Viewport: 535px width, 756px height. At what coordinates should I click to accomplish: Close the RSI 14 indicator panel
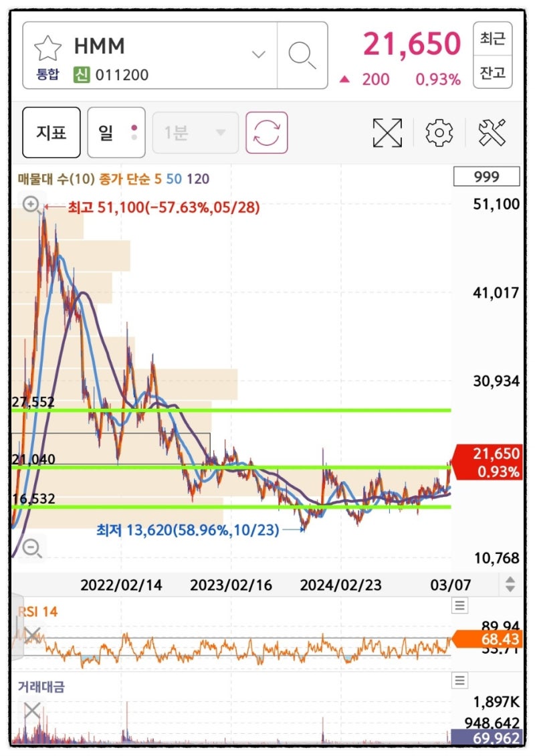click(32, 636)
